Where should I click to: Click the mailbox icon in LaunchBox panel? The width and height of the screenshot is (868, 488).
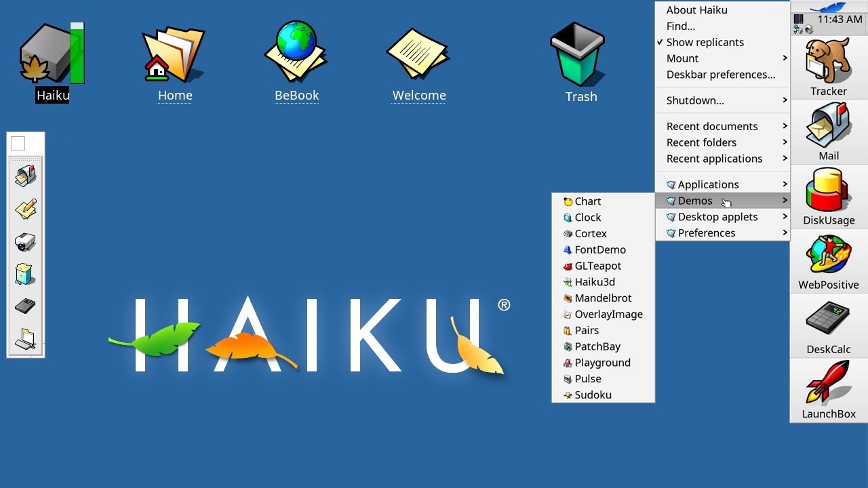click(x=25, y=175)
